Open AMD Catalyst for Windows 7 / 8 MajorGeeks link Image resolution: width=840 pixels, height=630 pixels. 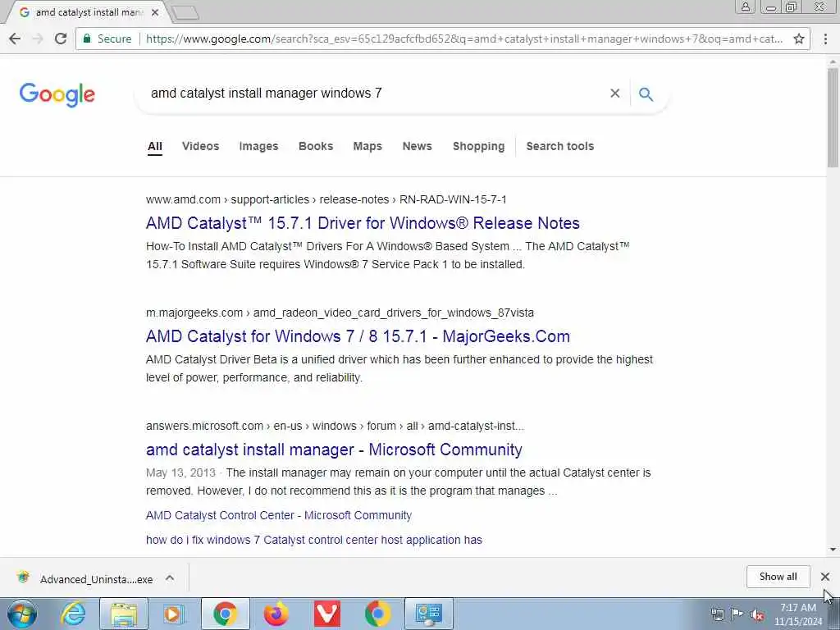[358, 336]
